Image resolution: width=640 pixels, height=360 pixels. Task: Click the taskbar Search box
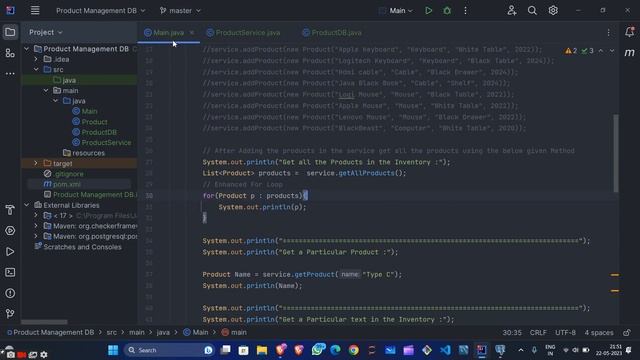pos(169,350)
